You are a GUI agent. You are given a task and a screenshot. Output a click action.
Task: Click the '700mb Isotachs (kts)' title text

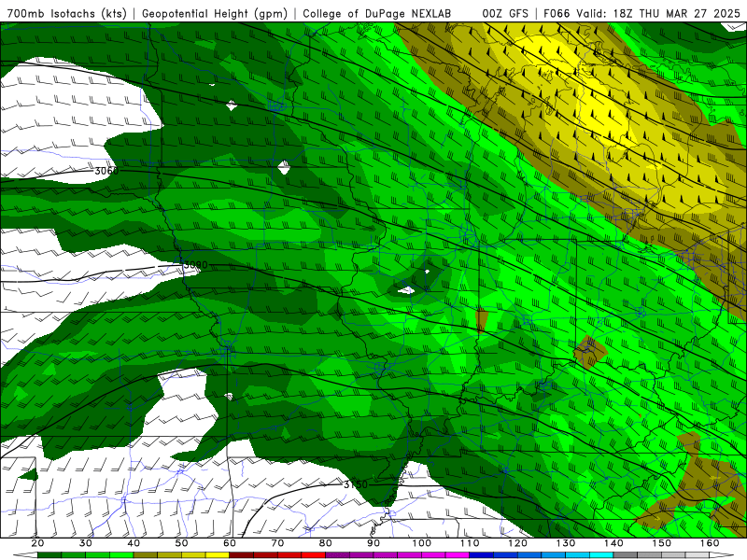click(67, 13)
